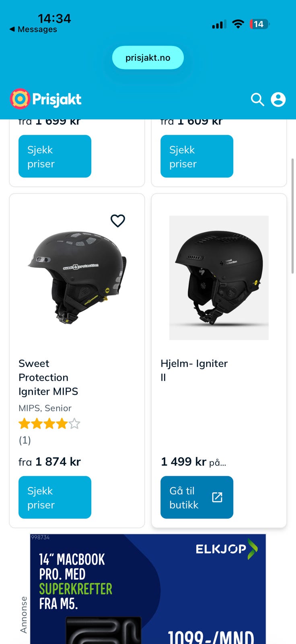Screen dimensions: 296x644
Task: Check prices for Sweet Protection Igniter MIPS
Action: (x=55, y=497)
